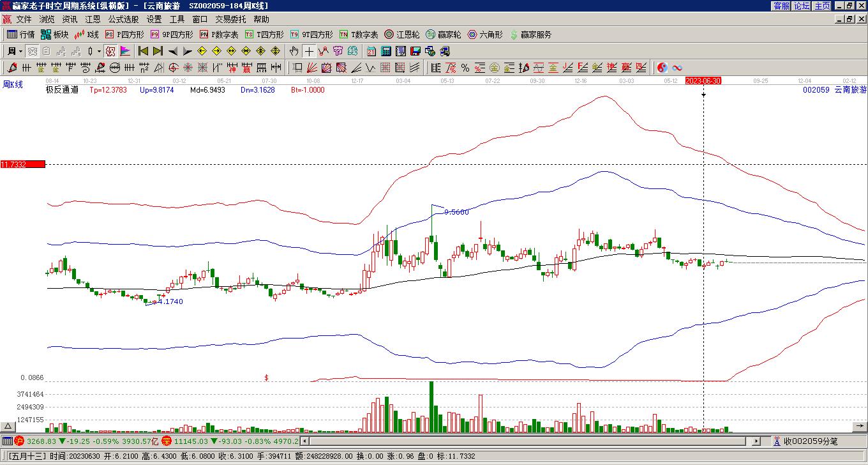
Task: Jump to the last bar
Action: 158,51
